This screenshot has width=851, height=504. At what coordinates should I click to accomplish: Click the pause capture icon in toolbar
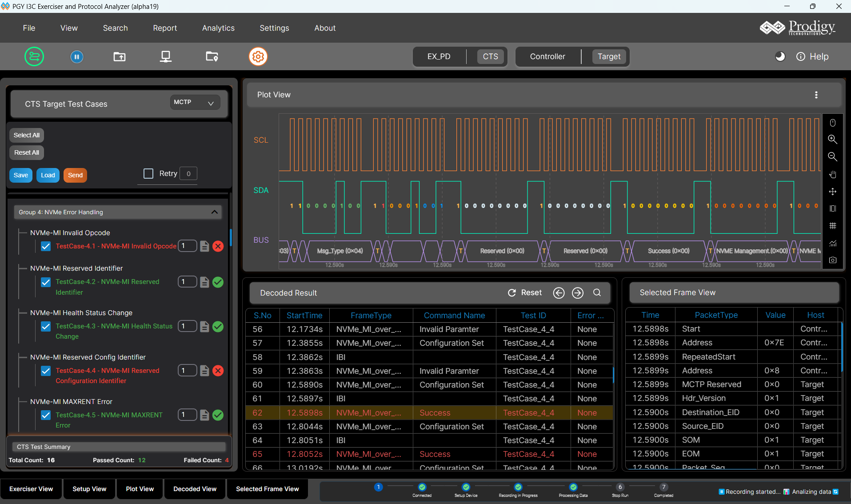[76, 56]
